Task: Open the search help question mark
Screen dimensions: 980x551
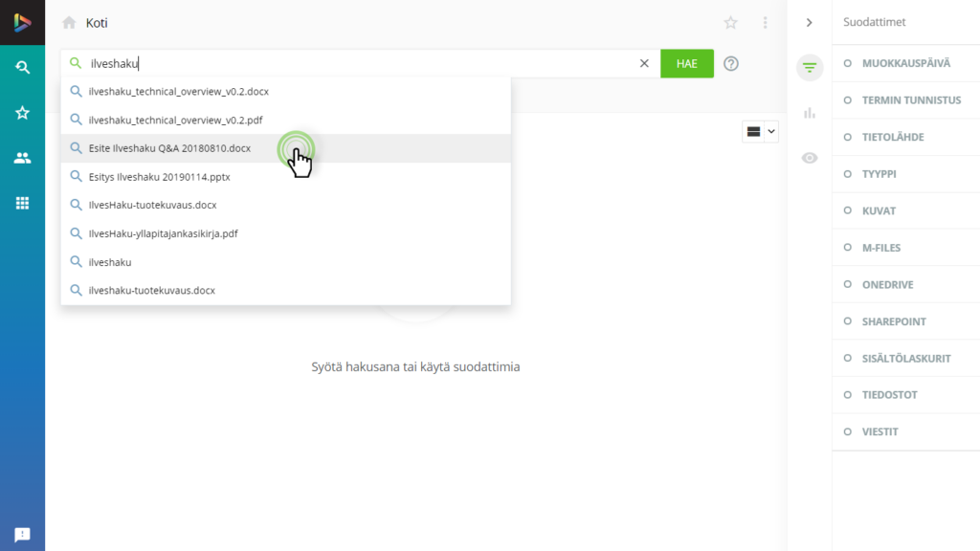Action: point(731,64)
